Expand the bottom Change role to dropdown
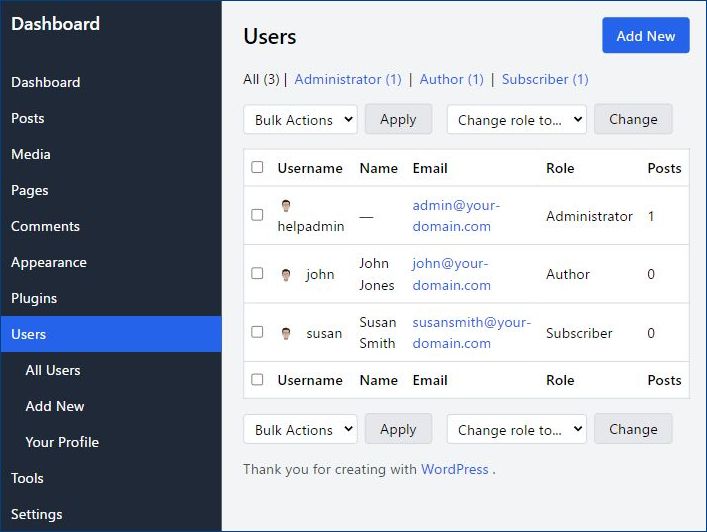 pyautogui.click(x=517, y=430)
